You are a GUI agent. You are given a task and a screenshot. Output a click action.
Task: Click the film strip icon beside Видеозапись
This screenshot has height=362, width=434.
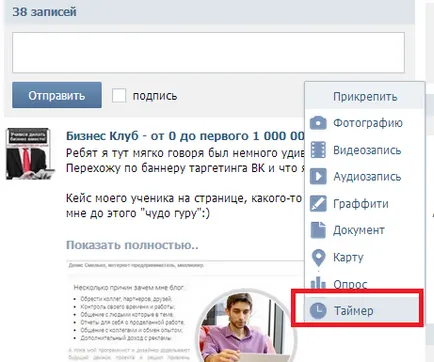pyautogui.click(x=318, y=150)
